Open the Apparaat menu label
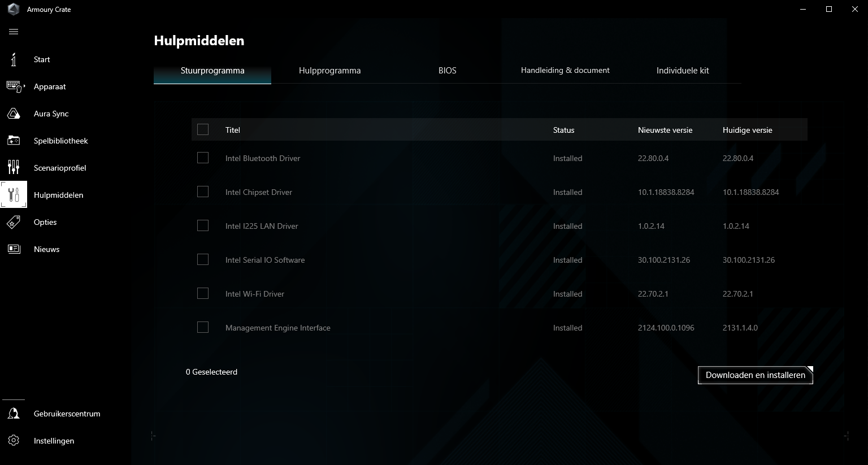The height and width of the screenshot is (465, 868). [x=50, y=86]
